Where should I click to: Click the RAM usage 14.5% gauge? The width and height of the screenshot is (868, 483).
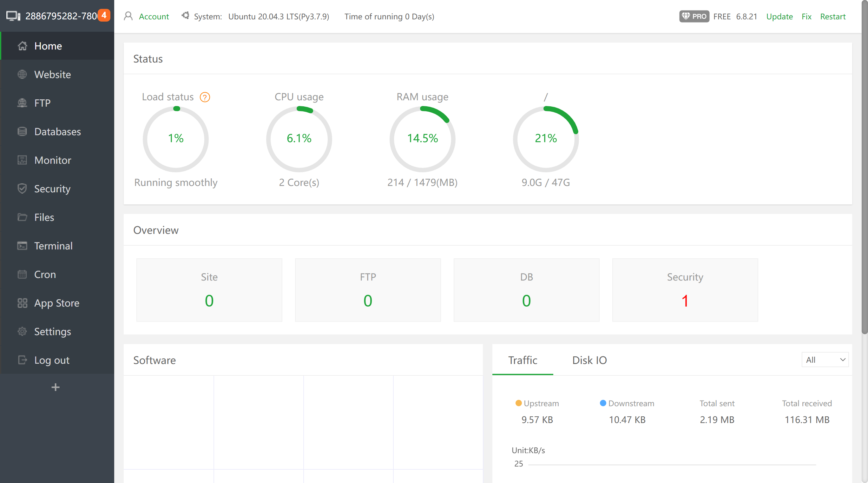tap(423, 139)
